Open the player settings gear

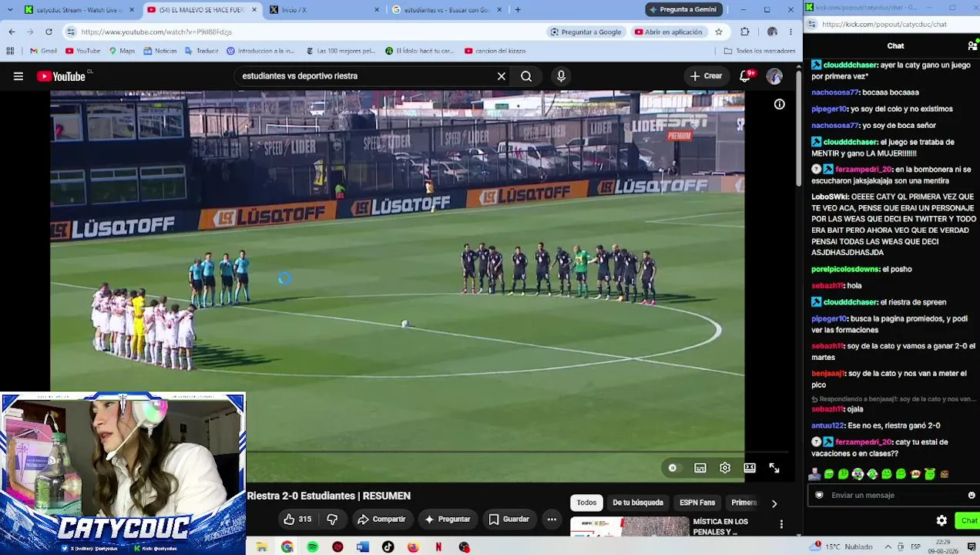(x=725, y=468)
